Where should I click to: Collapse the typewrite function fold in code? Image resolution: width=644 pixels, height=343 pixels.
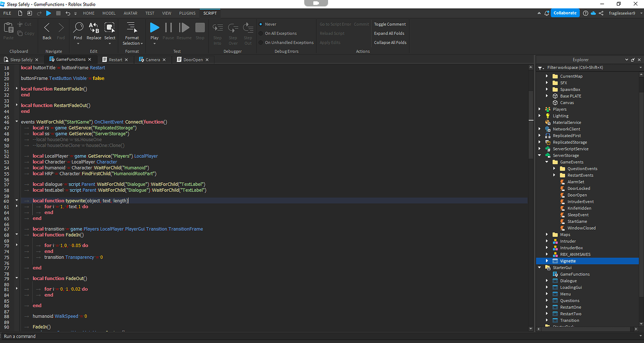17,200
